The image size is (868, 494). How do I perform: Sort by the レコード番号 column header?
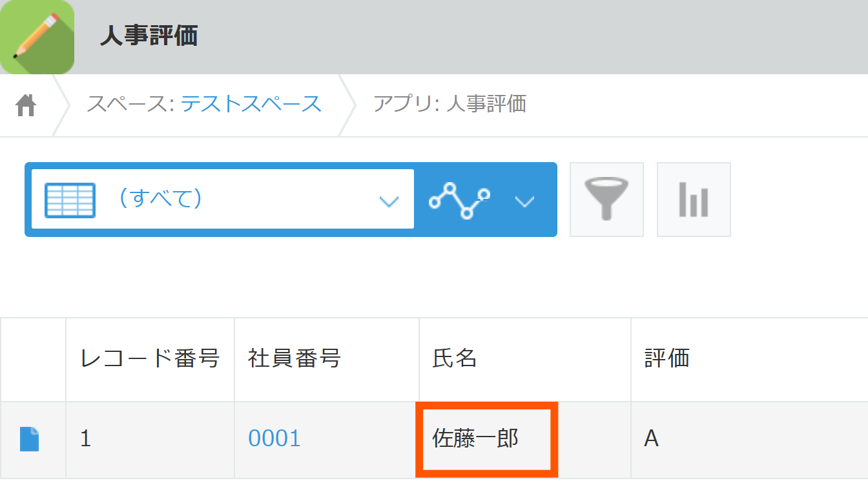[150, 358]
